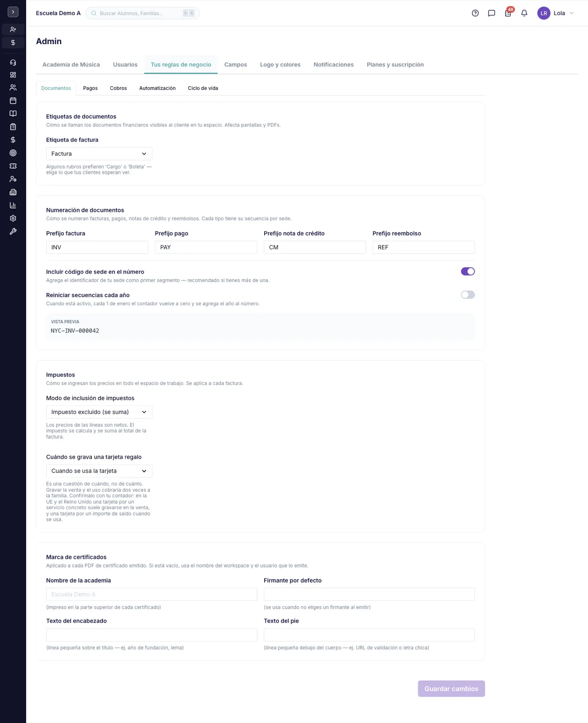Click the 'Guardar cambios' button
The image size is (588, 723).
pos(451,689)
